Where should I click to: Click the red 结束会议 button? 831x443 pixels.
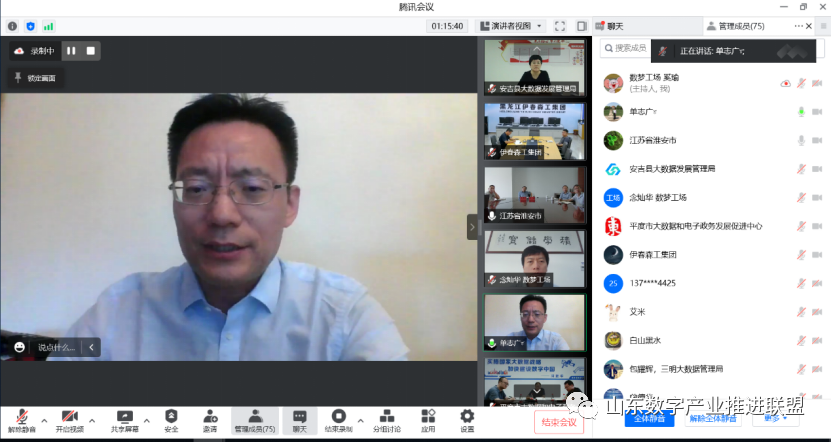pos(558,422)
